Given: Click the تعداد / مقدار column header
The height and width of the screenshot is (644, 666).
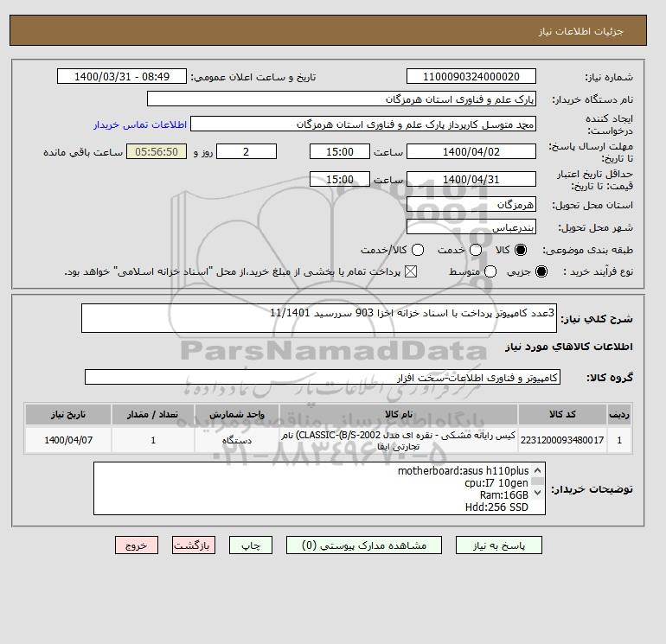Looking at the screenshot, I should [x=153, y=414].
